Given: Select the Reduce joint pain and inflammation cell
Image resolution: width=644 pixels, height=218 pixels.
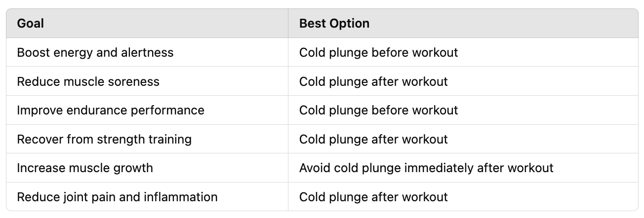Looking at the screenshot, I should click(147, 197).
